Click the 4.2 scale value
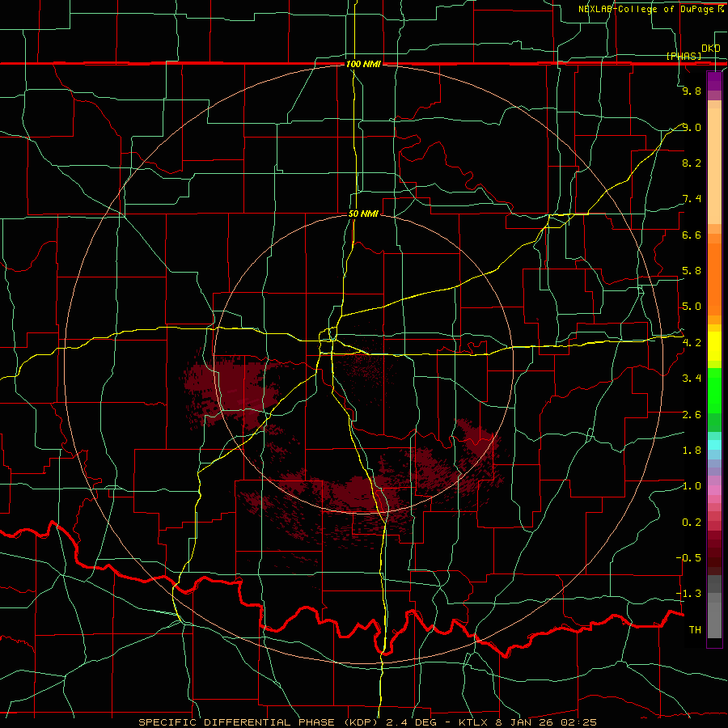Image resolution: width=728 pixels, height=728 pixels. [x=692, y=343]
